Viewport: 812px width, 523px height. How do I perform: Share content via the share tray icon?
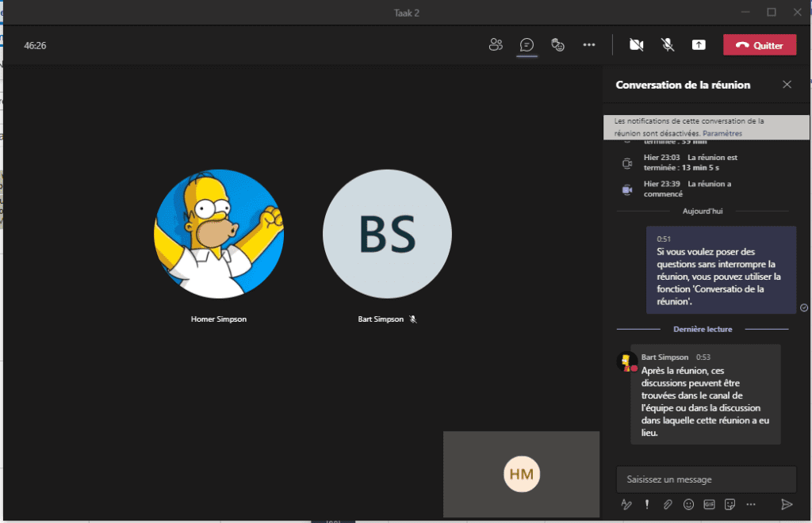click(699, 45)
